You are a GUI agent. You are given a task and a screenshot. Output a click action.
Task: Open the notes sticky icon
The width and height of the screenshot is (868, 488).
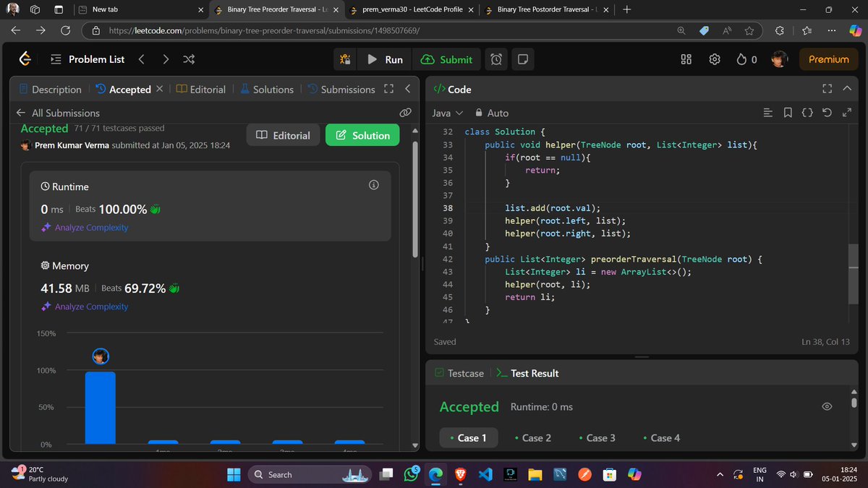point(522,59)
